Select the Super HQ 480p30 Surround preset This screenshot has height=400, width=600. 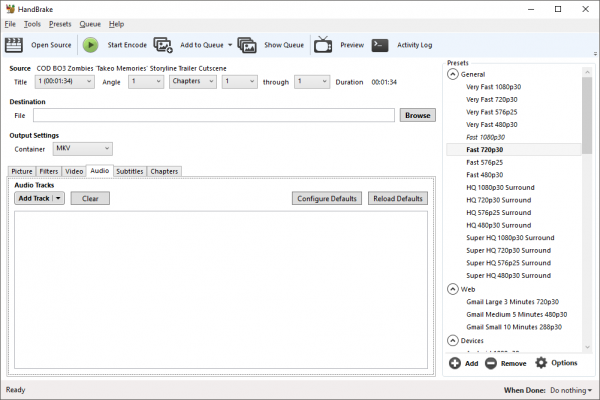pos(509,276)
